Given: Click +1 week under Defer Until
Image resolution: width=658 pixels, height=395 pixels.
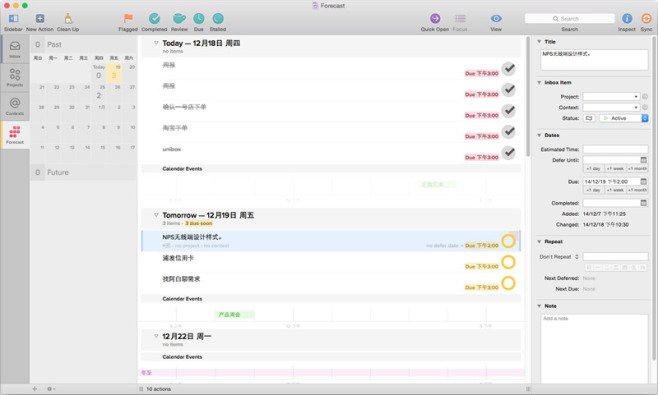Looking at the screenshot, I should pos(615,168).
